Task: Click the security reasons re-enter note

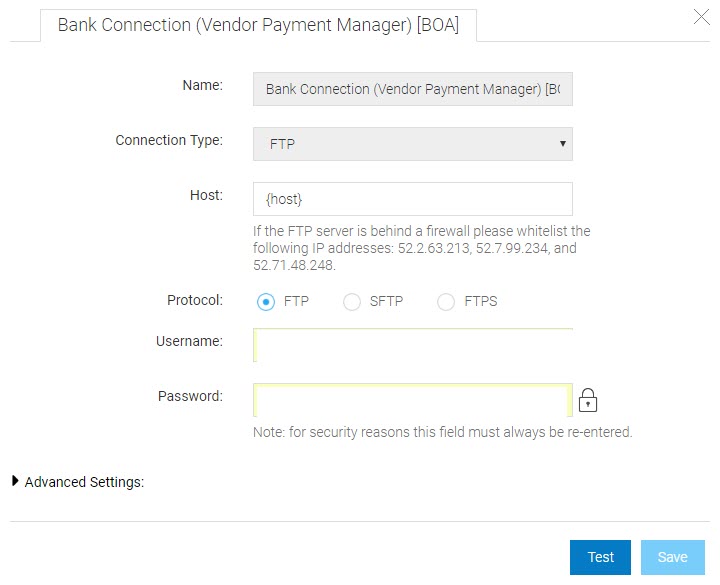Action: (443, 432)
